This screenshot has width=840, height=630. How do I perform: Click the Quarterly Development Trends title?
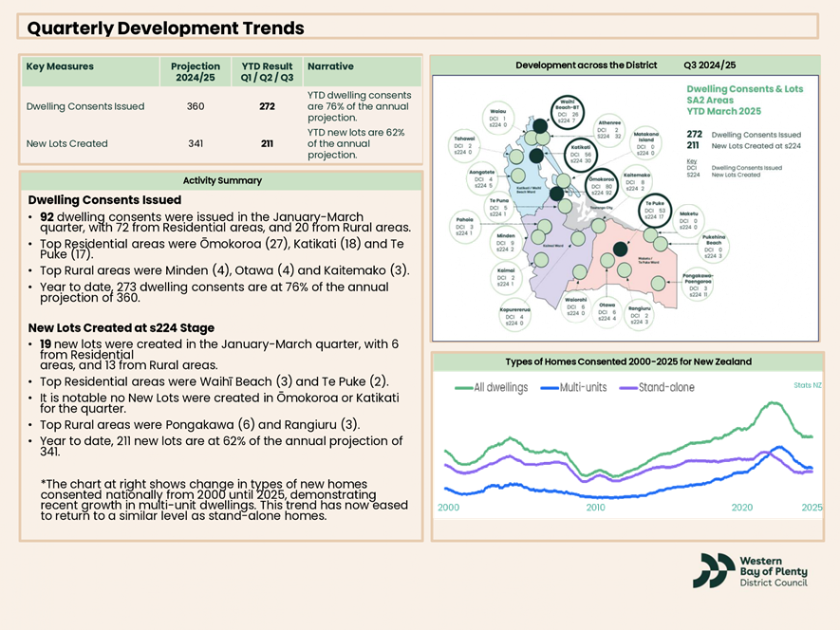166,28
